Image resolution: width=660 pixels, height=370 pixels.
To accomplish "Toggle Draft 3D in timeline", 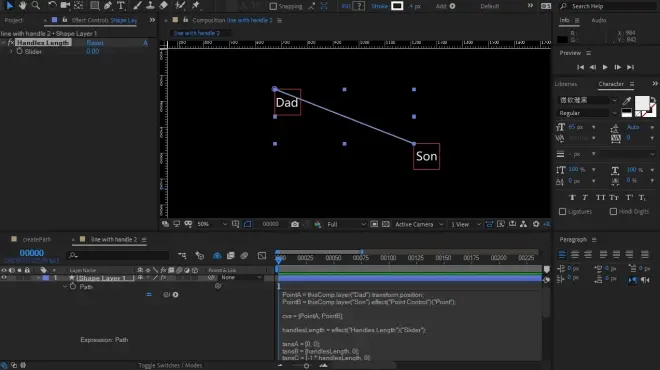I will click(x=200, y=256).
